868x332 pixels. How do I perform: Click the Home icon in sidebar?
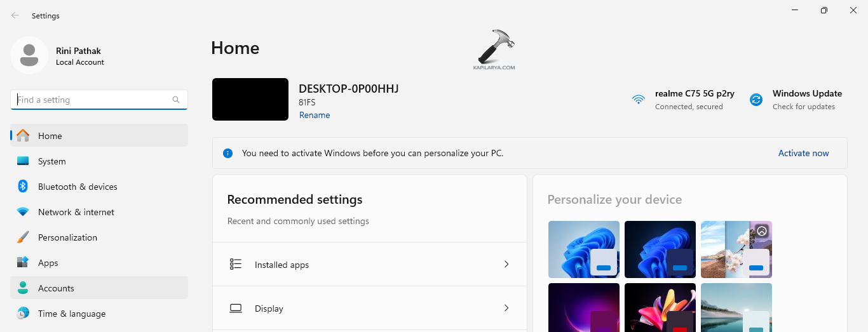coord(23,136)
